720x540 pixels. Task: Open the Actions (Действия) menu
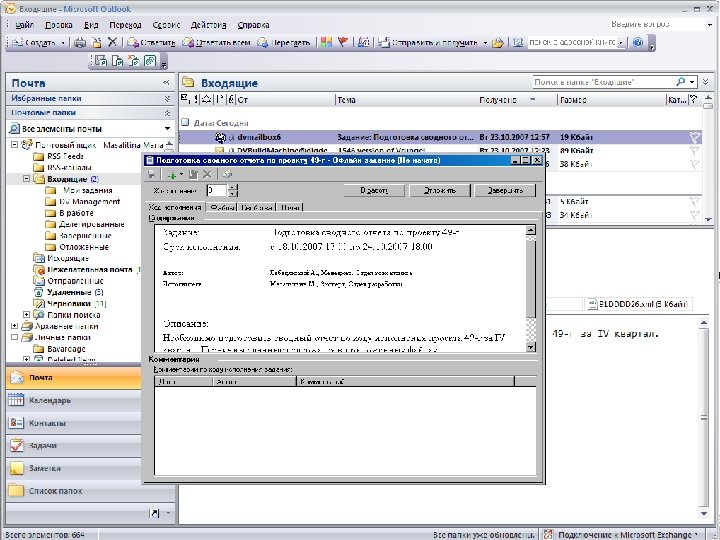pyautogui.click(x=208, y=25)
